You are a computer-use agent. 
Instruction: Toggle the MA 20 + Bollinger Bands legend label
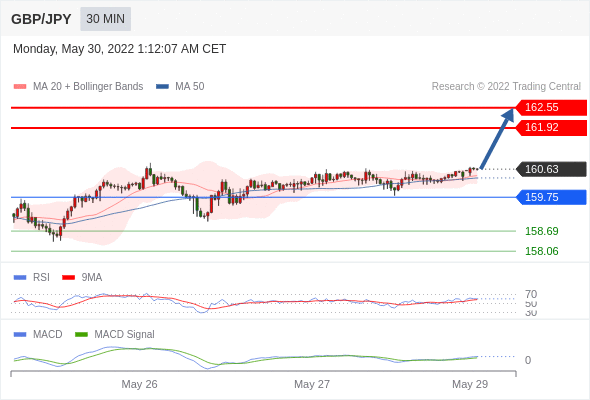click(x=88, y=87)
